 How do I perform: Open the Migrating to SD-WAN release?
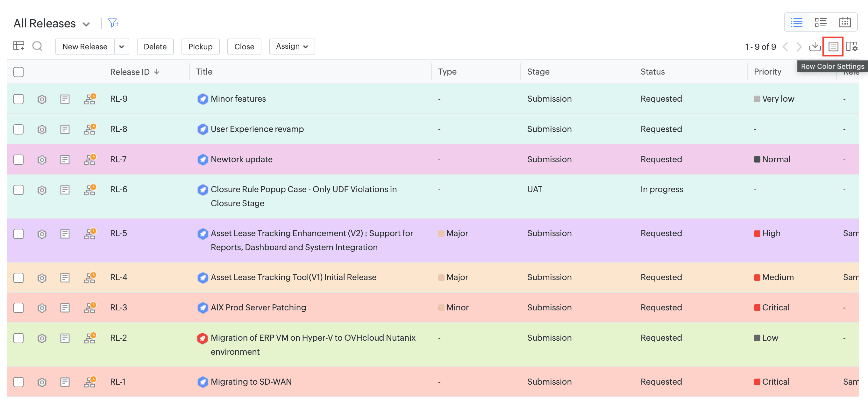coord(251,382)
